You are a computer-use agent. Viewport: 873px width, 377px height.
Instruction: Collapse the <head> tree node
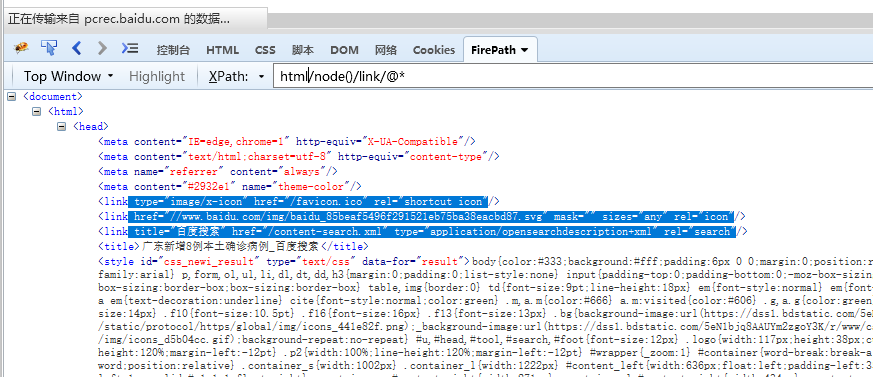[x=61, y=126]
